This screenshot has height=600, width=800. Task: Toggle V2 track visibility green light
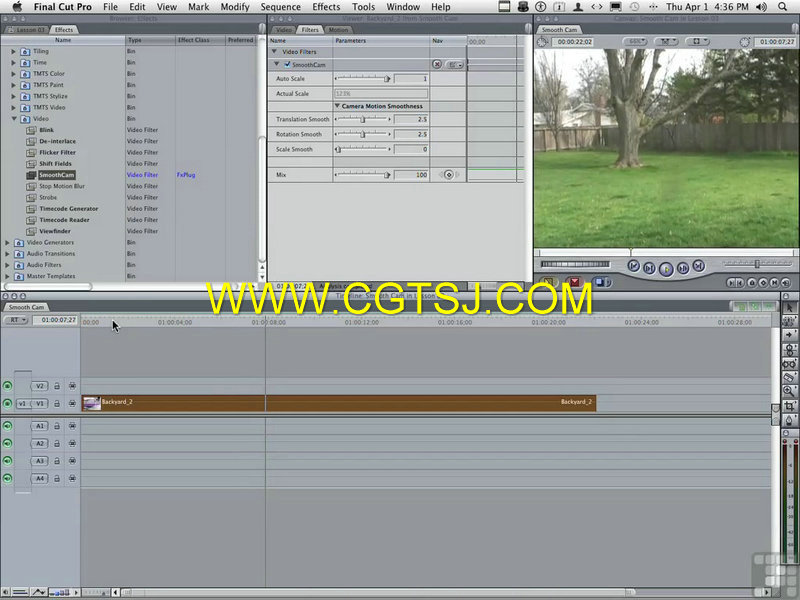point(7,386)
